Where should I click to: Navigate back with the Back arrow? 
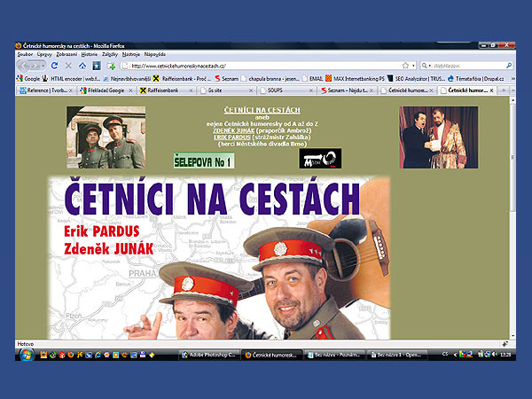(25, 66)
